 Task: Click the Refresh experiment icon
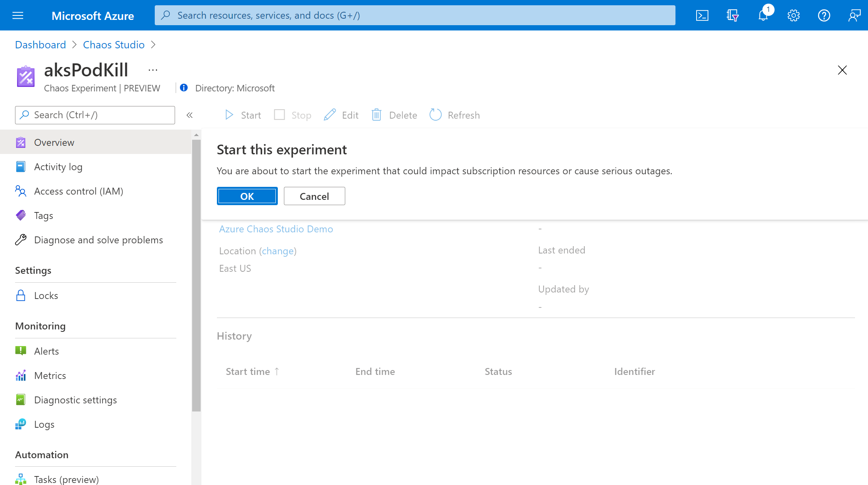436,115
